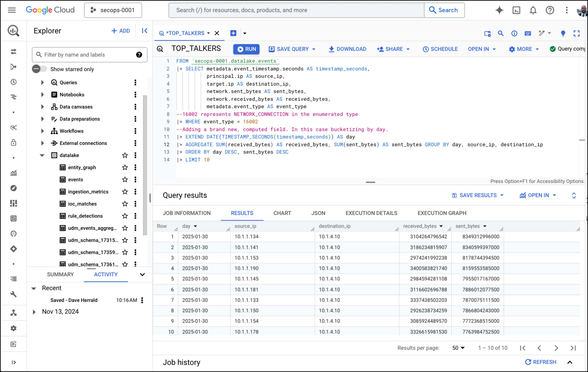The height and width of the screenshot is (372, 588).
Task: Switch to JOB INFORMATION tab
Action: pos(187,213)
